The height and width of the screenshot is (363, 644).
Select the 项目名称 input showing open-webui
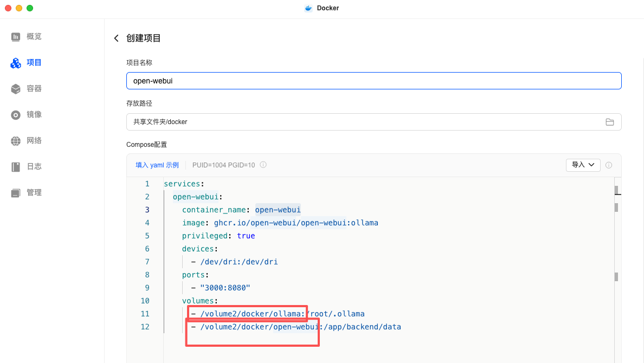click(374, 80)
